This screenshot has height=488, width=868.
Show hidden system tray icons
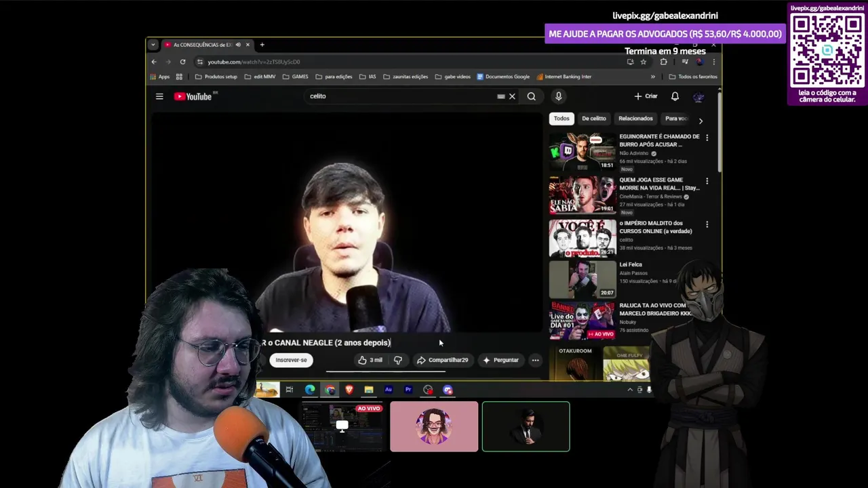point(630,389)
